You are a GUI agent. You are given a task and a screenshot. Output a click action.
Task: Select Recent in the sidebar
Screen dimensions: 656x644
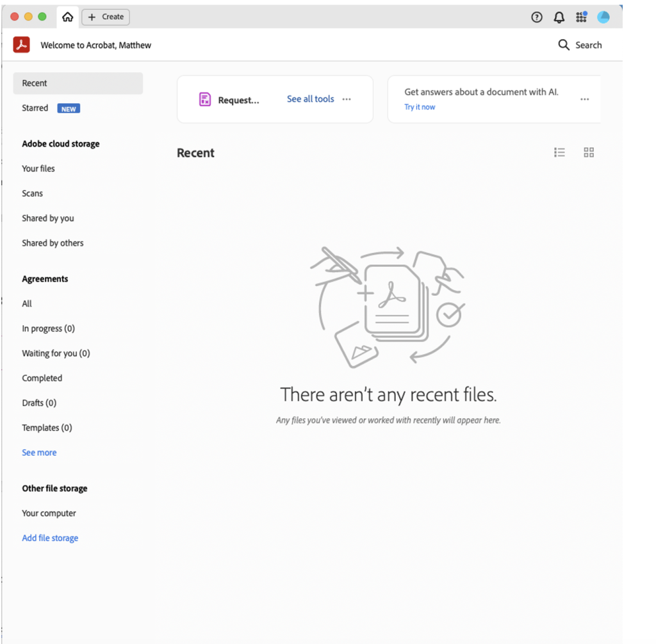(35, 83)
